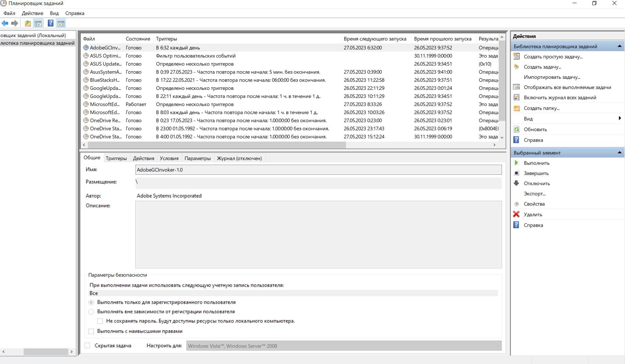Switch to the Триггеры tab
Screen dimensions: 625x364
click(116, 158)
